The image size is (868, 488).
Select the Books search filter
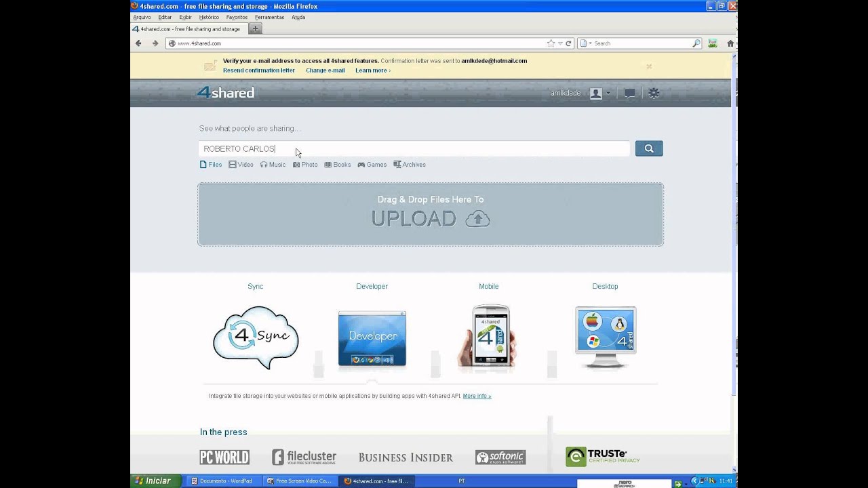(338, 165)
